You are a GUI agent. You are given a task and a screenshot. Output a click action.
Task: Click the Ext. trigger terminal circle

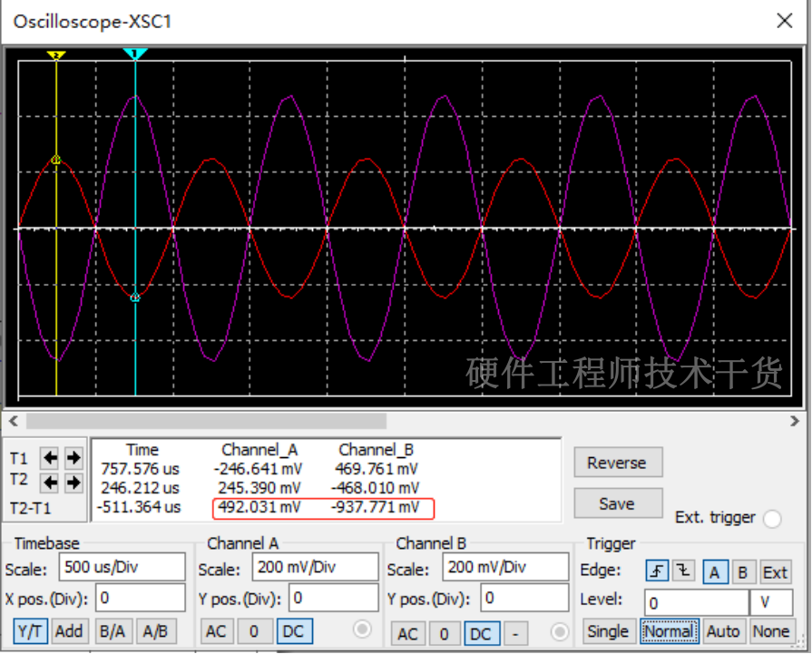pos(772,519)
